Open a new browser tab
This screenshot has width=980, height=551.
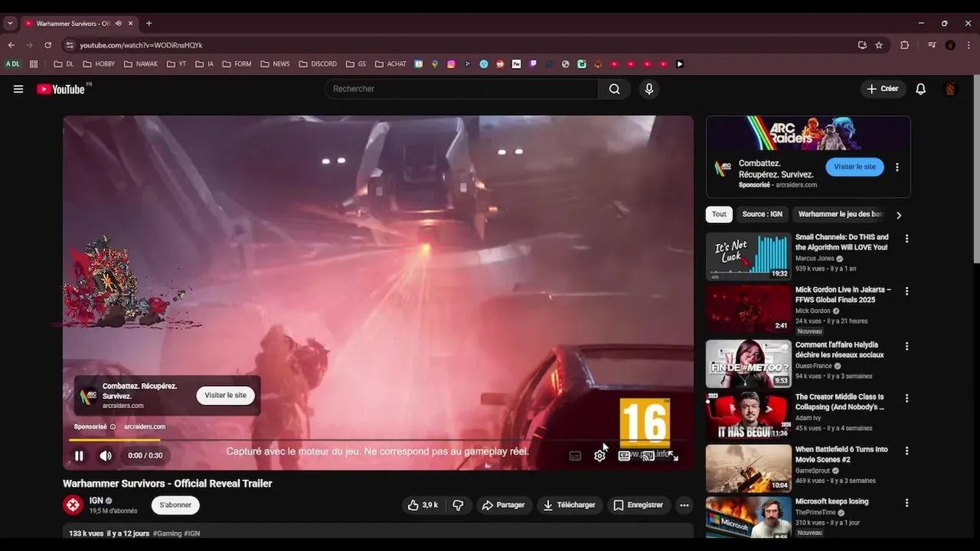[149, 24]
